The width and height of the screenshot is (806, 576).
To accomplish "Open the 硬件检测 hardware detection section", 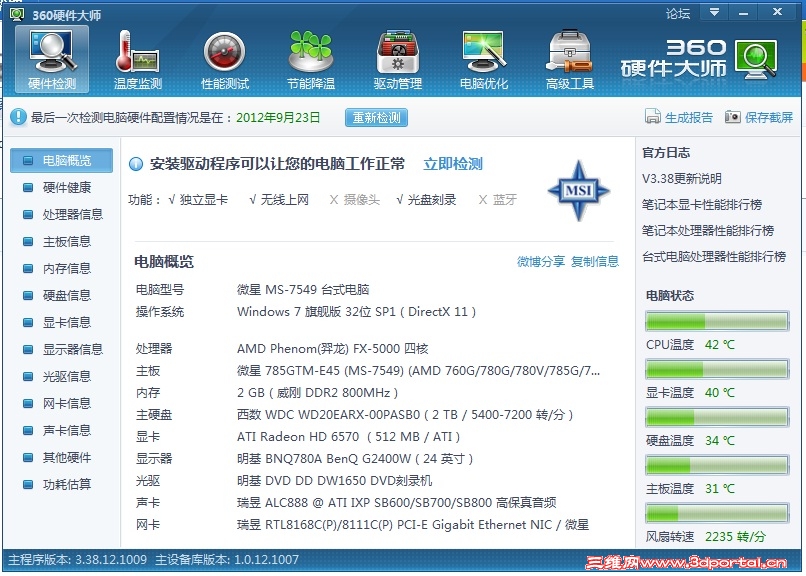I will click(x=52, y=60).
